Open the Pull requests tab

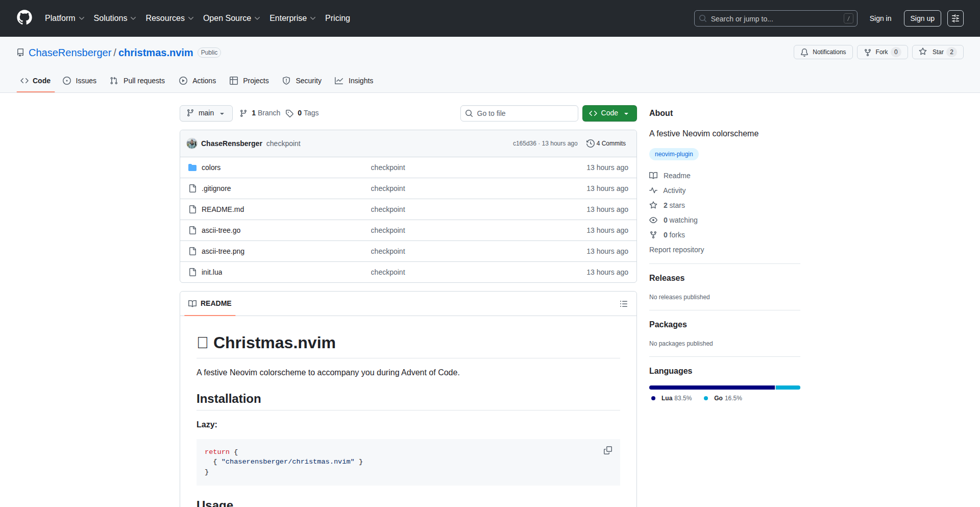point(137,81)
